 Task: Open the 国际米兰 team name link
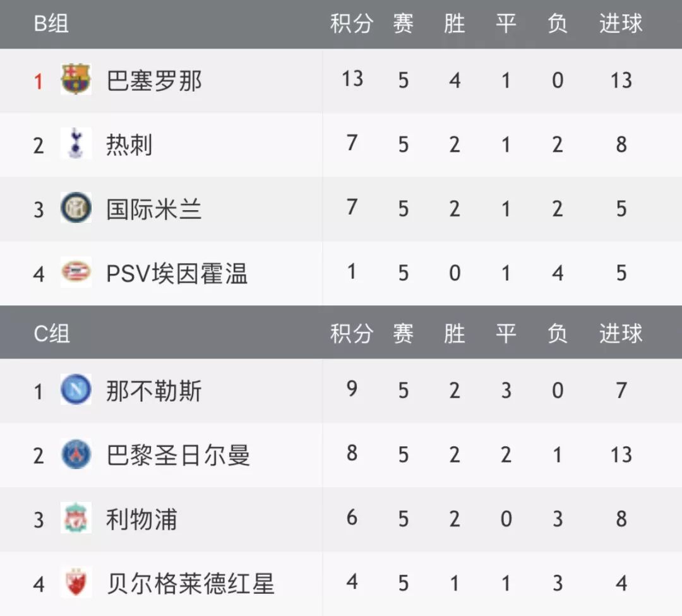point(154,210)
